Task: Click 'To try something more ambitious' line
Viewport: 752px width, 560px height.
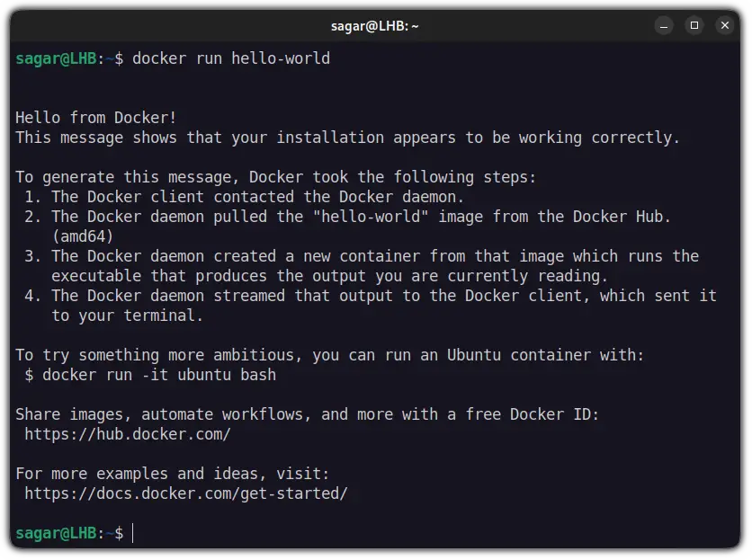Action: tap(329, 355)
